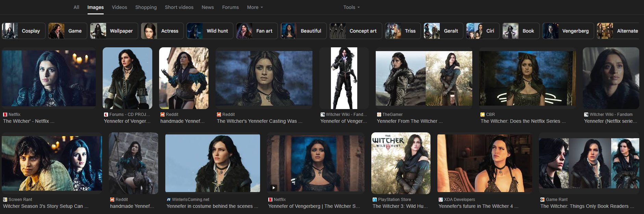644x214 pixels.
Task: Click the Game Rant favicon
Action: click(542, 200)
